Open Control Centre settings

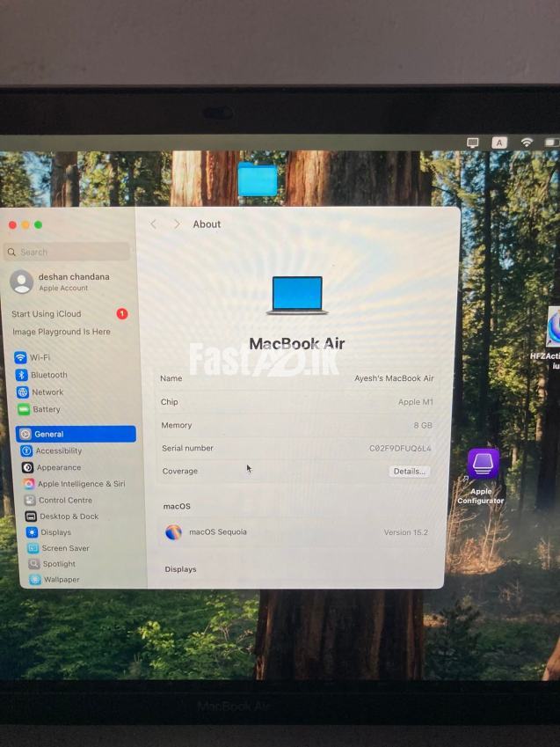[64, 500]
